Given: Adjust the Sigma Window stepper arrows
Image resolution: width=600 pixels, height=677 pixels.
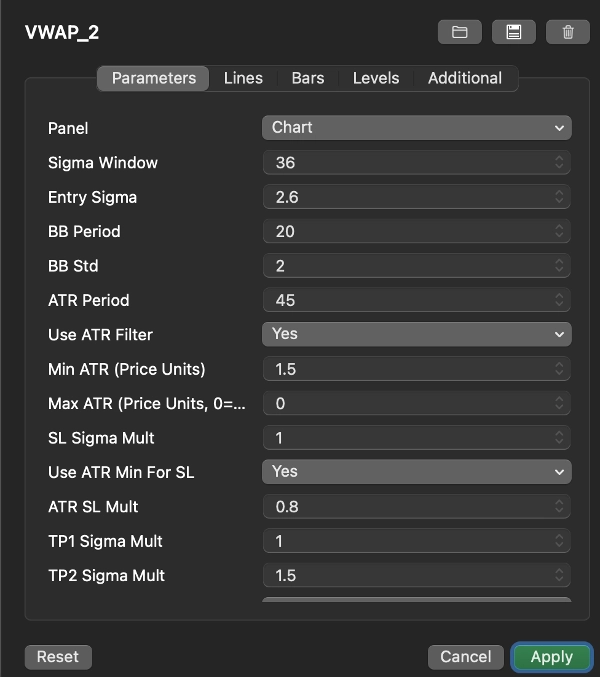Looking at the screenshot, I should pyautogui.click(x=559, y=162).
